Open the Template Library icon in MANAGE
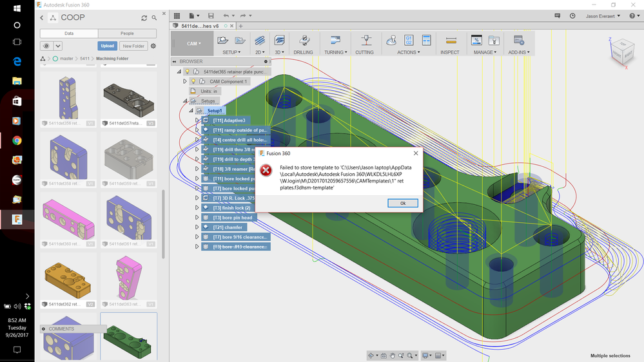 [494, 40]
